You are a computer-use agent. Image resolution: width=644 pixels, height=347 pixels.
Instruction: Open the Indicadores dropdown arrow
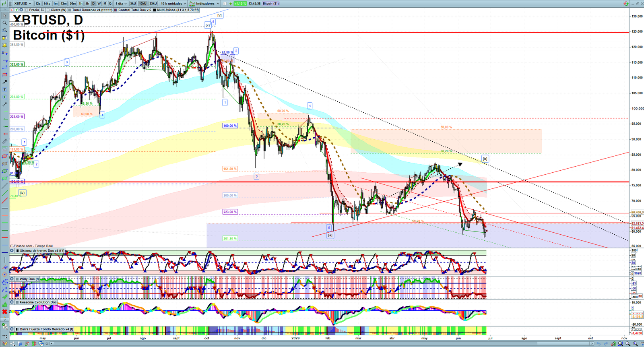click(218, 4)
